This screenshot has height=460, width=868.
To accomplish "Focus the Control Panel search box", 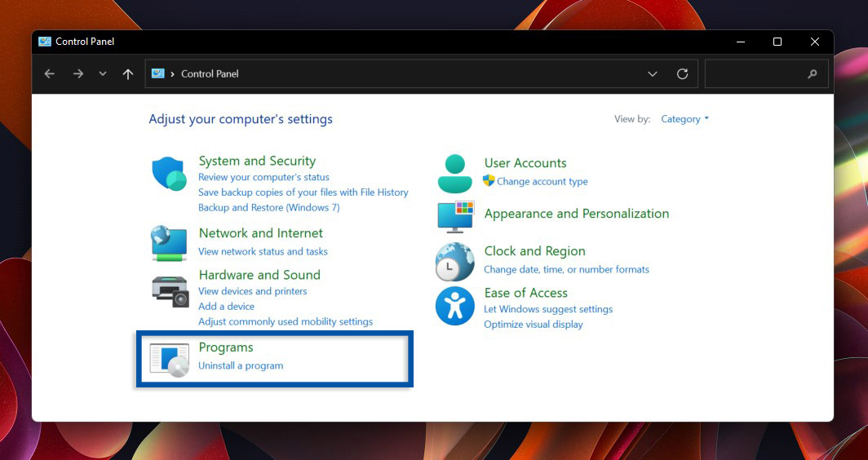I will pos(766,73).
